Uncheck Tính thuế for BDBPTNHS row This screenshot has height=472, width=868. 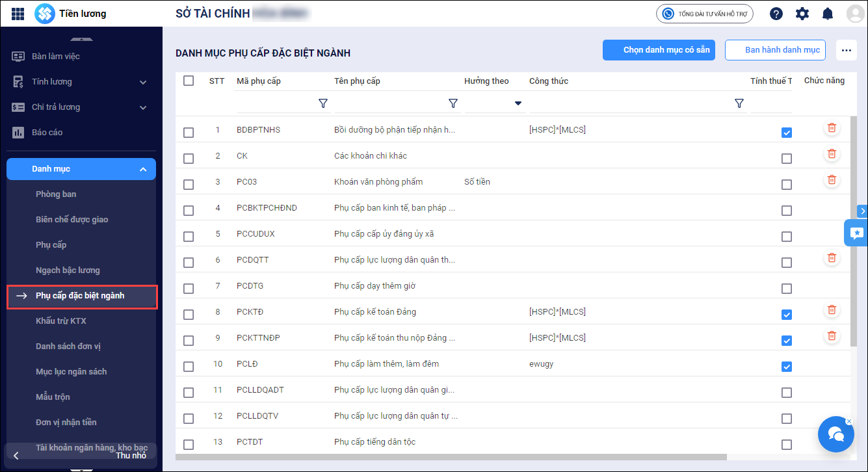pyautogui.click(x=787, y=133)
